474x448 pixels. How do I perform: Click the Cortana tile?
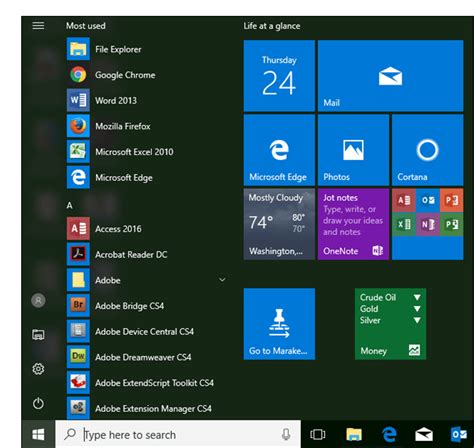click(428, 150)
